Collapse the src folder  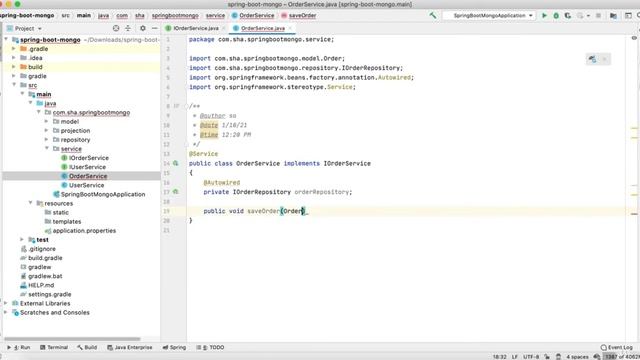click(x=14, y=85)
